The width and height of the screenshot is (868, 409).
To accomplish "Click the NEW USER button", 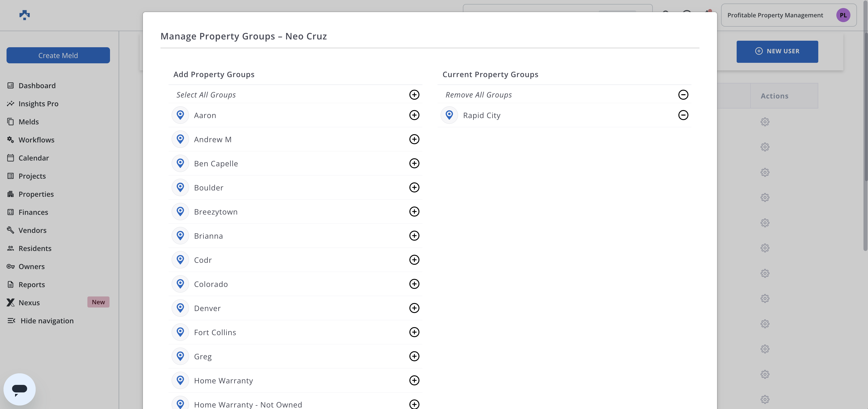I will click(x=777, y=52).
